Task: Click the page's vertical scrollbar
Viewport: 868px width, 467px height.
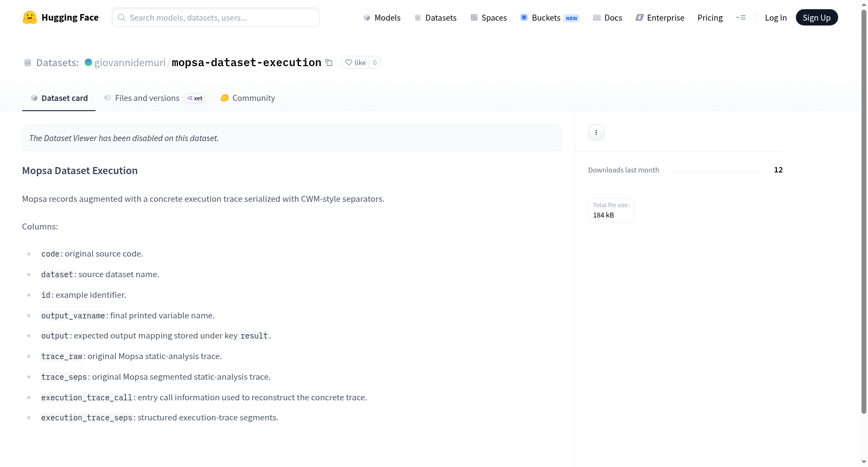Action: 864,212
